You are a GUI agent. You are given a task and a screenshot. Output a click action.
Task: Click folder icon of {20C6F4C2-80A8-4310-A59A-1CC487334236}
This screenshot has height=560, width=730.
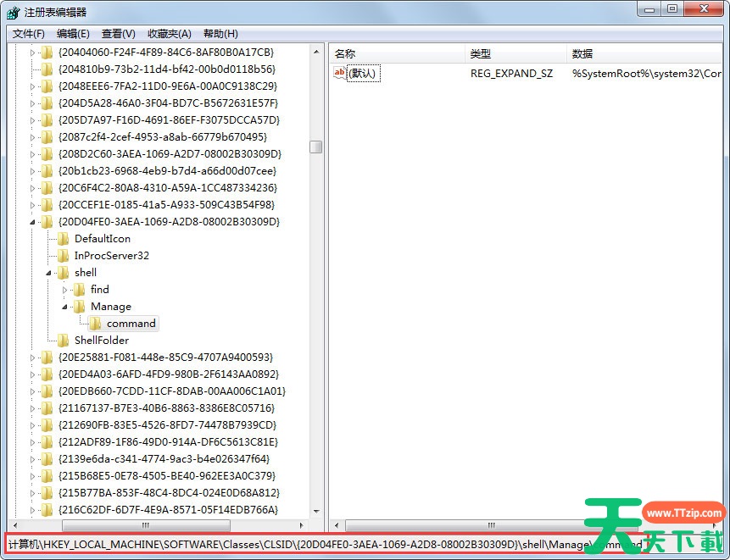pos(47,188)
